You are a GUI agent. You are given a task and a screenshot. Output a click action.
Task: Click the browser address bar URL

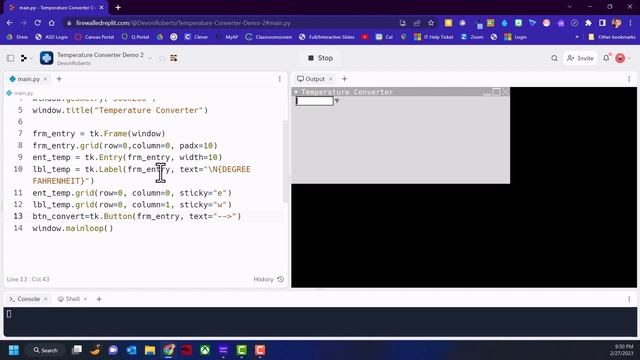[183, 23]
